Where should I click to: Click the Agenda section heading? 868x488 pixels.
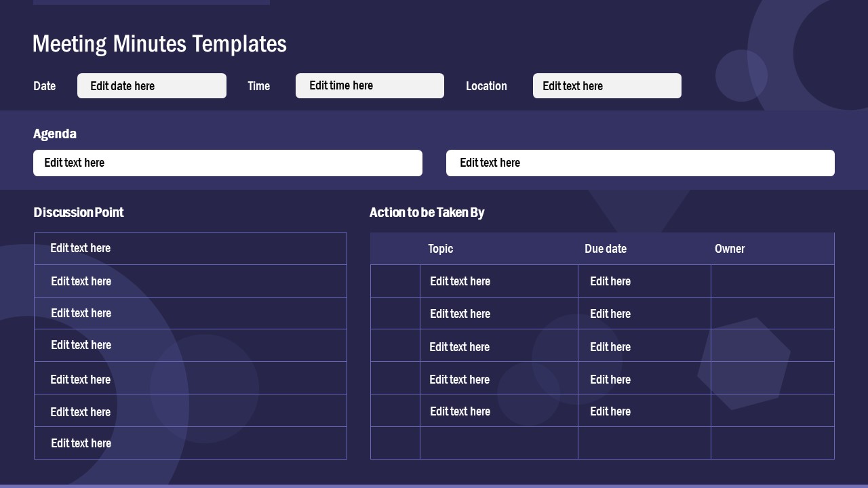tap(55, 134)
